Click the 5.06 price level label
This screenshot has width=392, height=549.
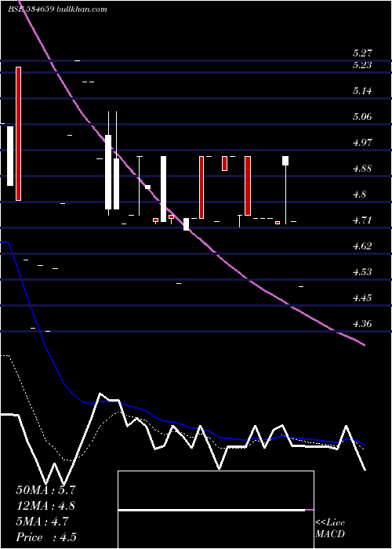tap(362, 117)
